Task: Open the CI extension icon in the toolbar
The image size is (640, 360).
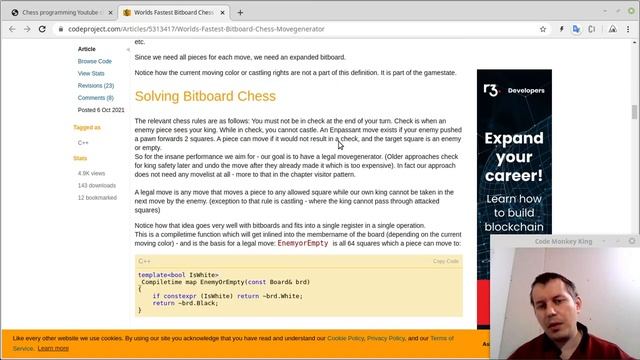Action: pos(591,29)
